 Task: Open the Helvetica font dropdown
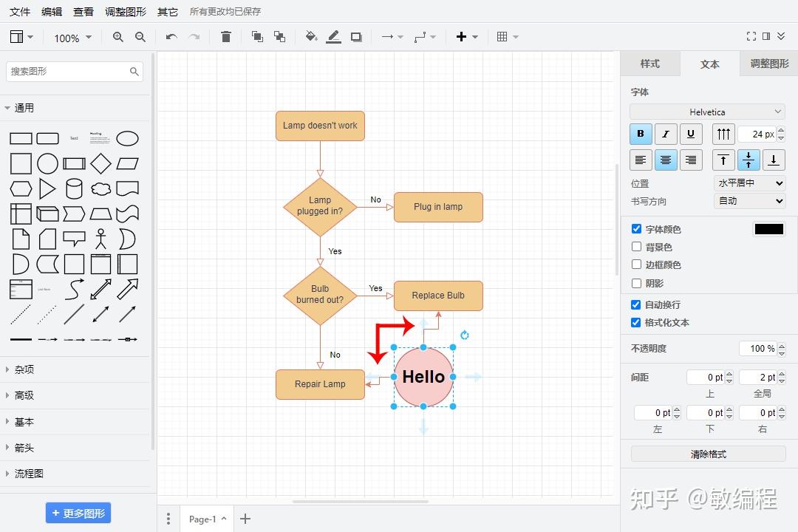pos(706,111)
